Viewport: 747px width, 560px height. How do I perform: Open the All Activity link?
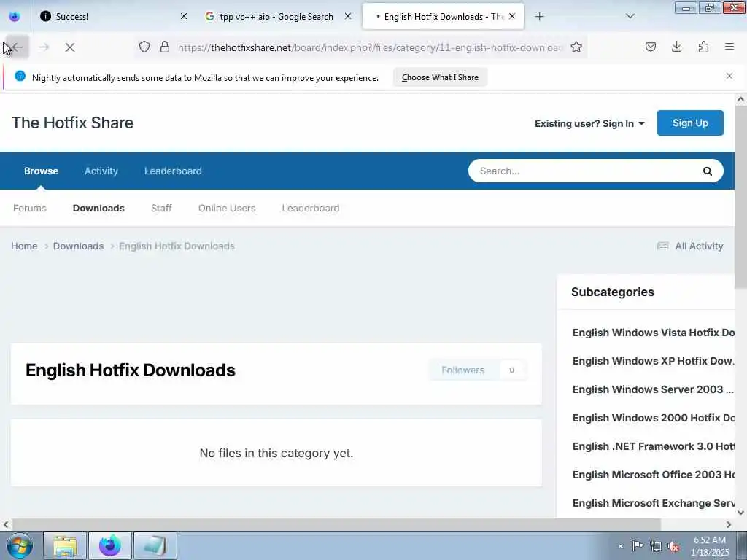(x=690, y=246)
